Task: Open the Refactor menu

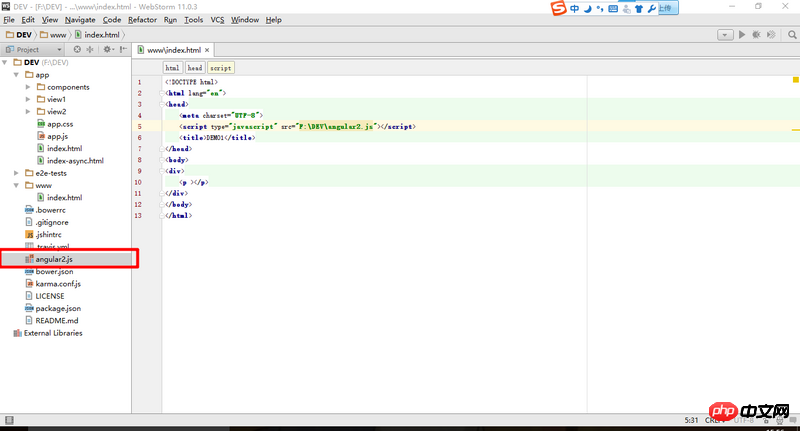Action: tap(142, 20)
